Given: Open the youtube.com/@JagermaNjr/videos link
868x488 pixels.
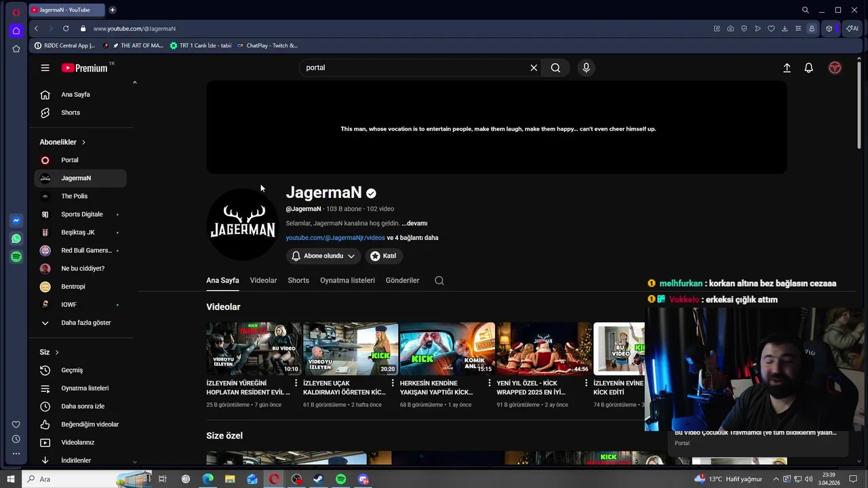Looking at the screenshot, I should [x=335, y=238].
